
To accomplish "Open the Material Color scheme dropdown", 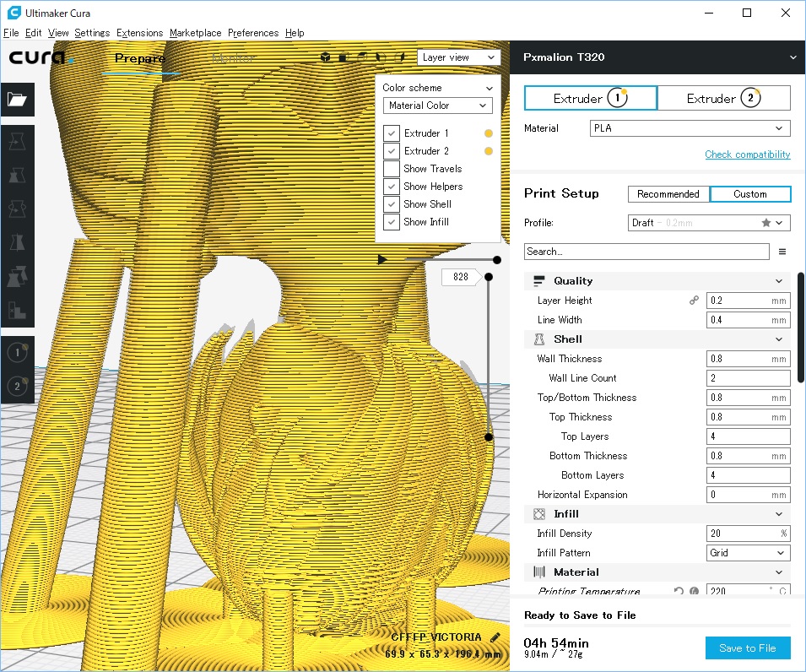I will click(x=438, y=106).
